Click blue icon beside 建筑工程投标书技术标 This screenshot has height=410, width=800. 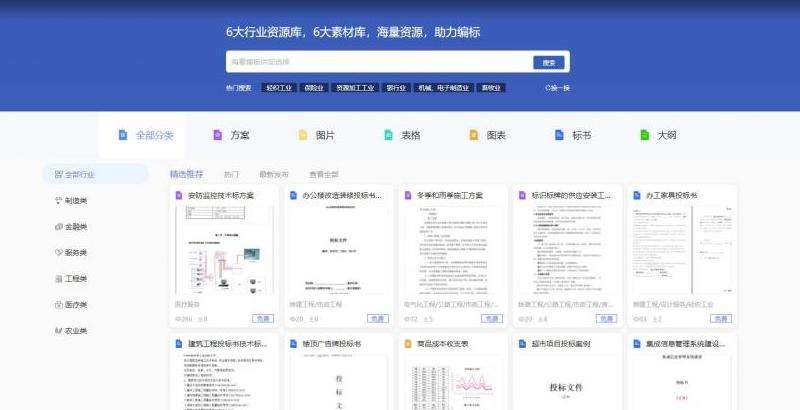179,344
